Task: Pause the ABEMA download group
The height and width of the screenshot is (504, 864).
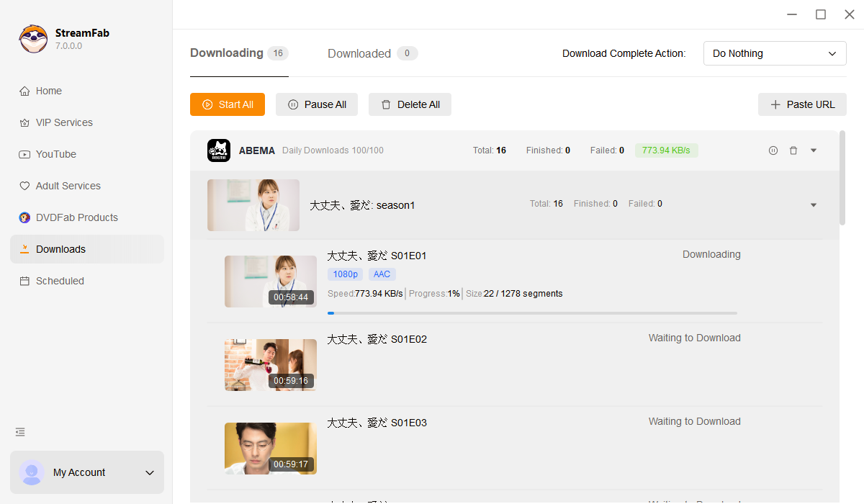Action: pyautogui.click(x=773, y=150)
